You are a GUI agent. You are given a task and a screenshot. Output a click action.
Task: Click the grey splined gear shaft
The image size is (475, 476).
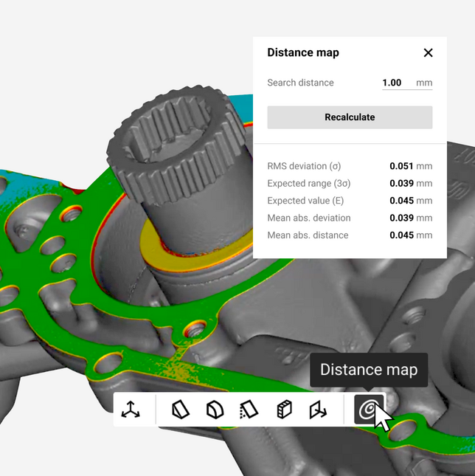[x=180, y=158]
